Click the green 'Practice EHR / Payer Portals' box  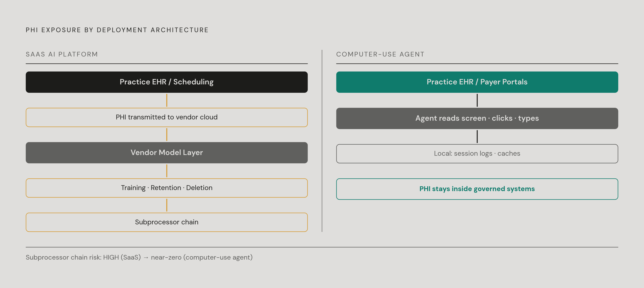click(x=477, y=82)
